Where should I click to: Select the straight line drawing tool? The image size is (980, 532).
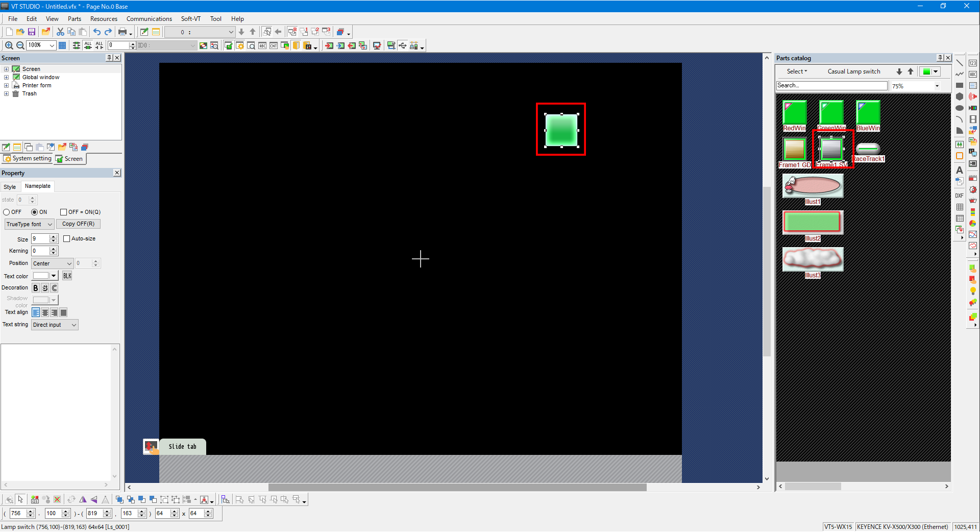tap(960, 63)
